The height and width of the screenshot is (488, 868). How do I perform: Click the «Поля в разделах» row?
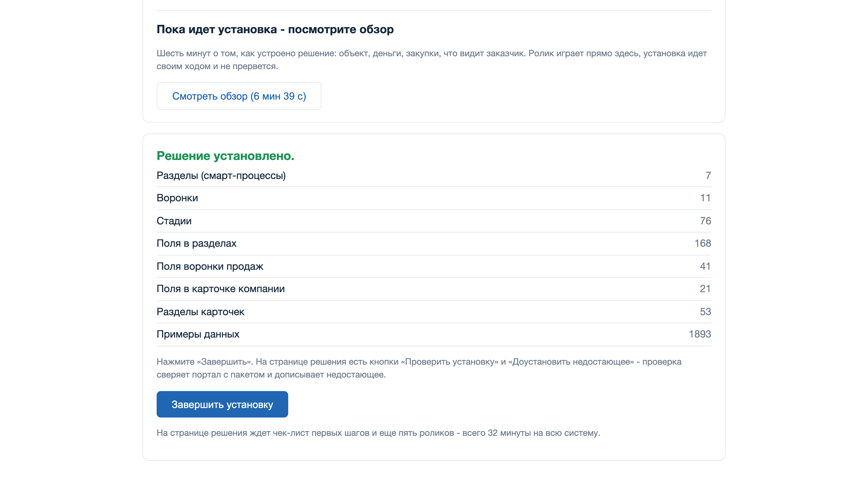tap(434, 244)
